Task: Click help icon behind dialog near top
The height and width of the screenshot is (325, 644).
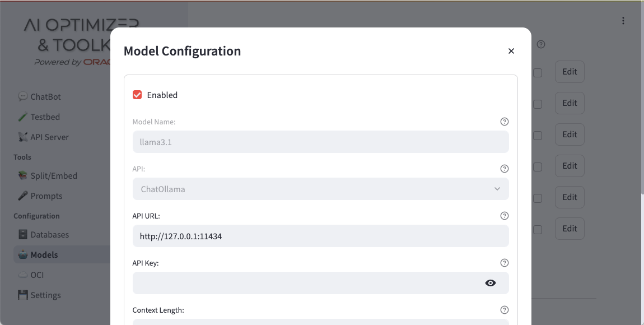Action: coord(541,44)
